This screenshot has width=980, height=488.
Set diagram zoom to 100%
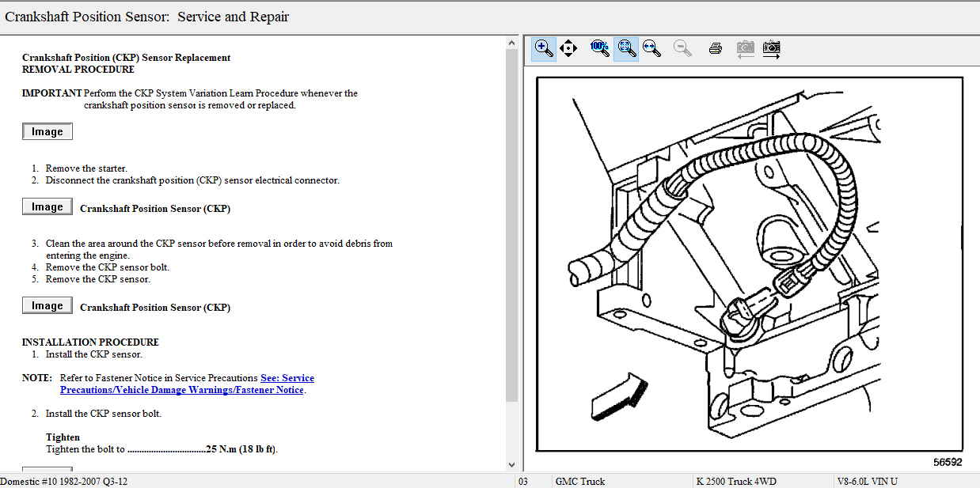pos(600,49)
